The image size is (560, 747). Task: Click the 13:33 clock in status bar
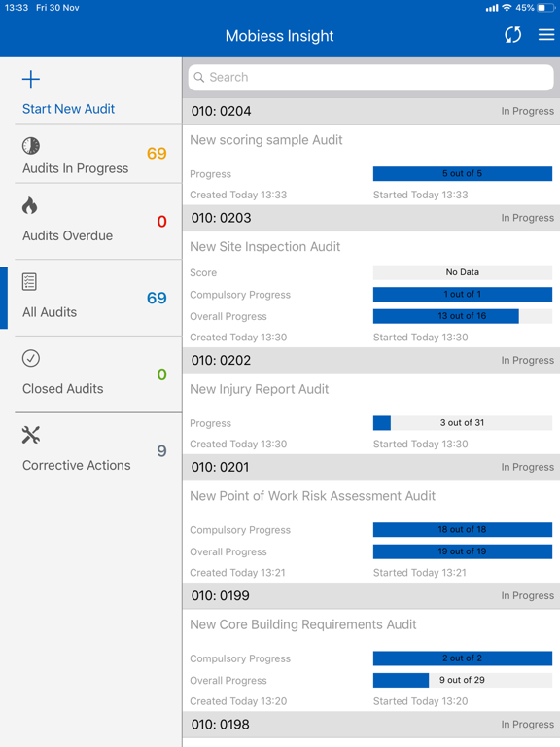click(x=17, y=8)
